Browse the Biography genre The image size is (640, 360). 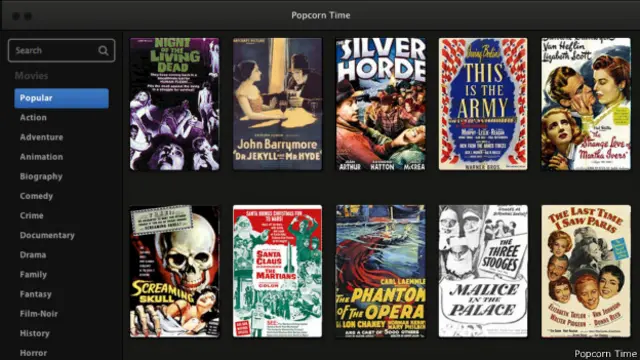point(41,177)
